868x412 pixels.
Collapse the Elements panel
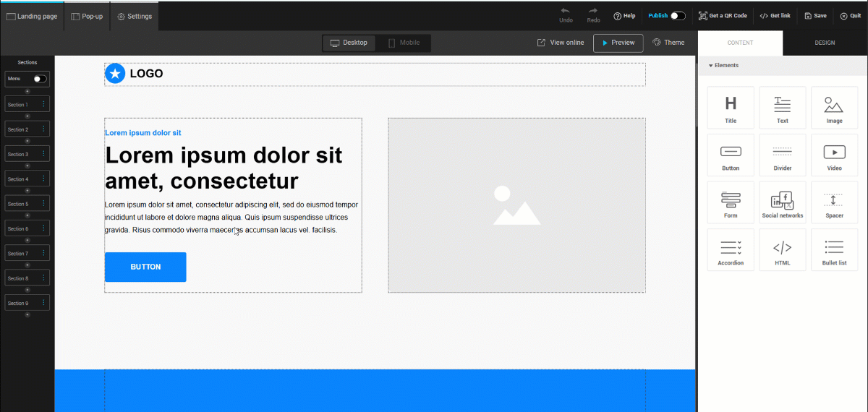(711, 66)
